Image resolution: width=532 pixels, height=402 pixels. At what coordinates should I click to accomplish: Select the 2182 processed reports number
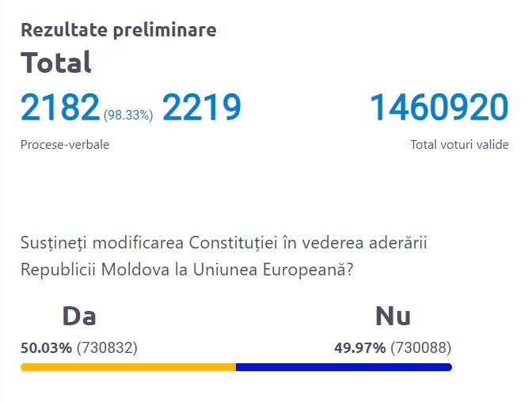(60, 108)
